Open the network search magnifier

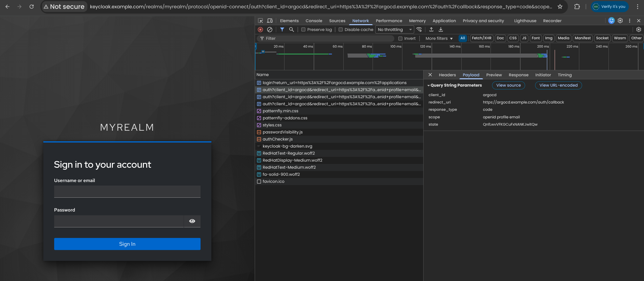click(292, 29)
